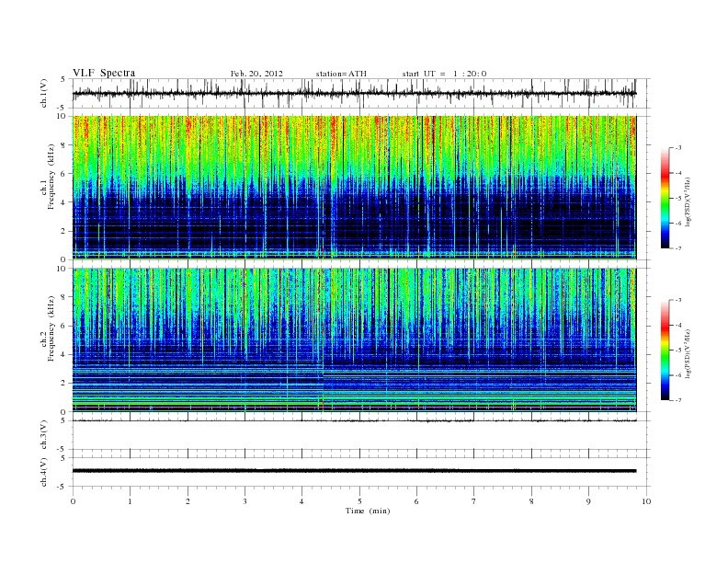Click the 'ch.3(V)' axis label
This screenshot has height=563, width=728.
click(x=44, y=435)
